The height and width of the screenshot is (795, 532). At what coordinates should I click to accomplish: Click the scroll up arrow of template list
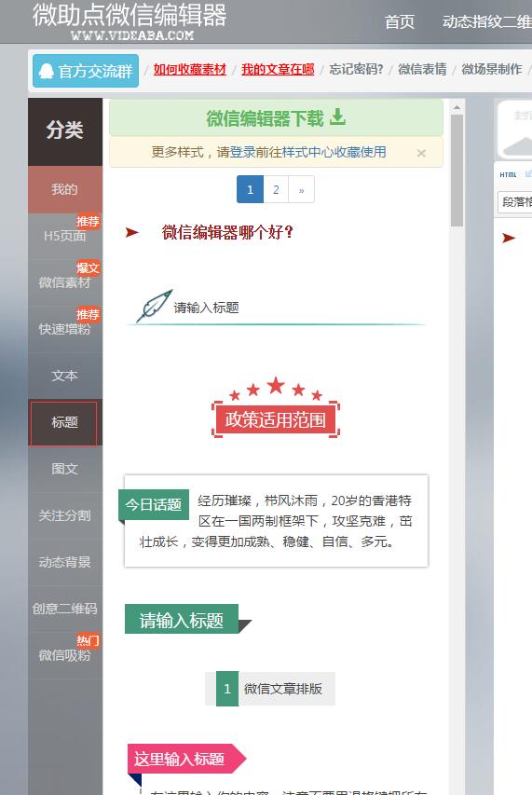pos(457,107)
